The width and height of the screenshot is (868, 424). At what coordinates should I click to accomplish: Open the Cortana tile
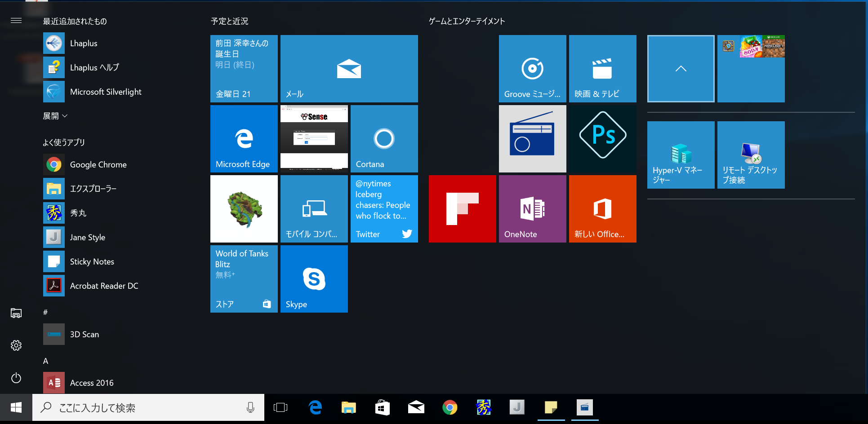click(384, 139)
